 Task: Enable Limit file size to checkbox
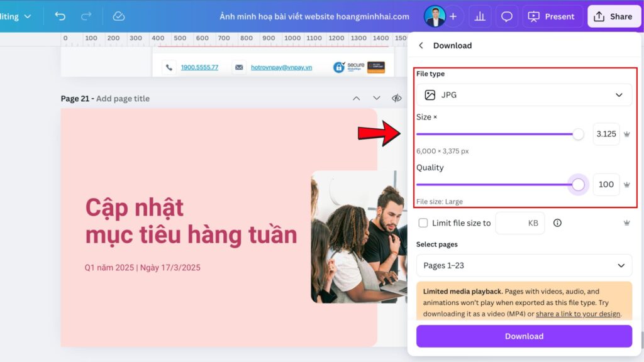pos(423,223)
